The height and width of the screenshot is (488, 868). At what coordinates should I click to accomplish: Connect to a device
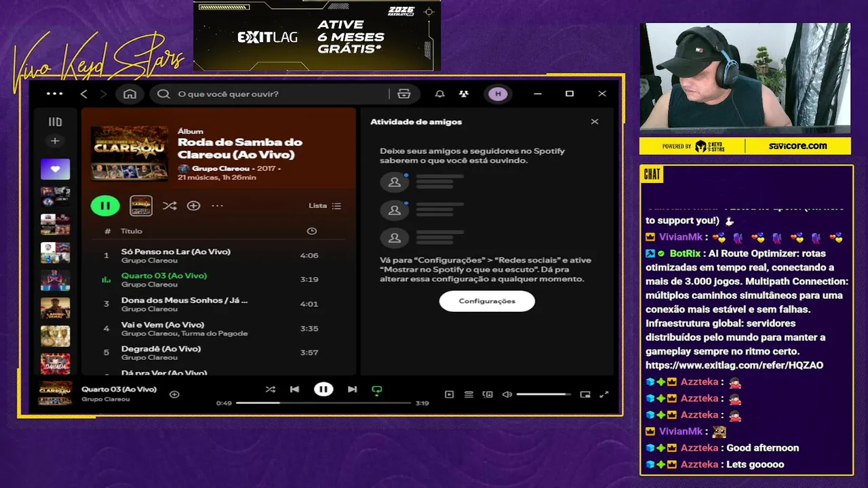pyautogui.click(x=488, y=394)
